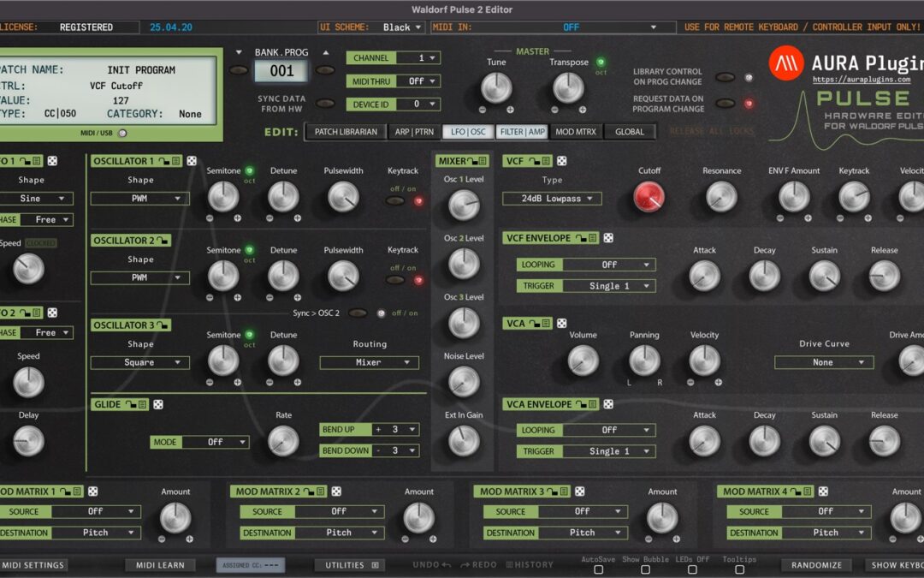Screen dimensions: 924x578
Task: Open the Oscillator 1 Shape dropdown
Action: pos(139,198)
